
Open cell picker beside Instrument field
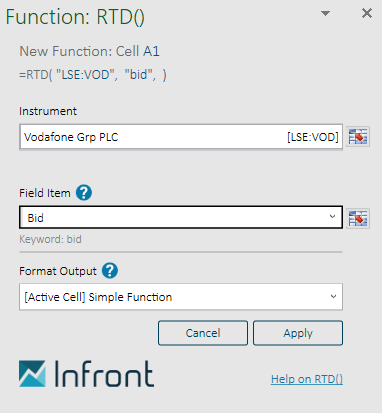pos(358,137)
